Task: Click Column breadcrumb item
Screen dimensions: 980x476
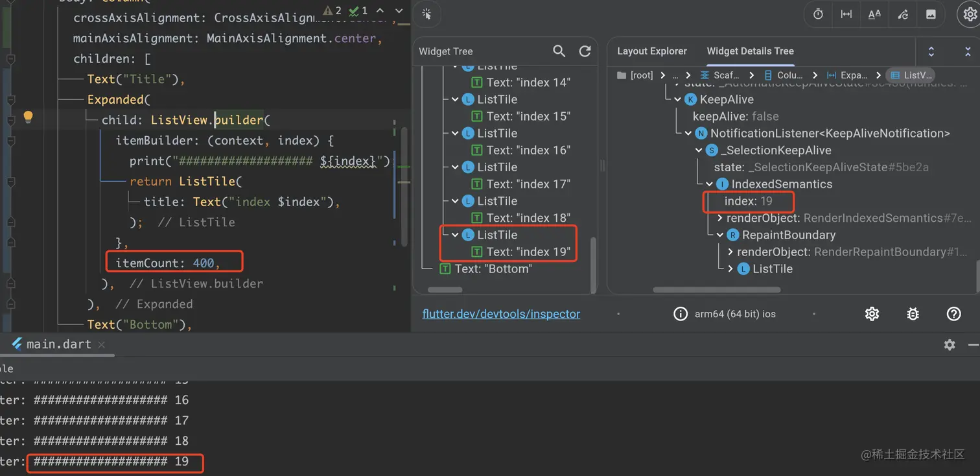Action: (x=783, y=75)
